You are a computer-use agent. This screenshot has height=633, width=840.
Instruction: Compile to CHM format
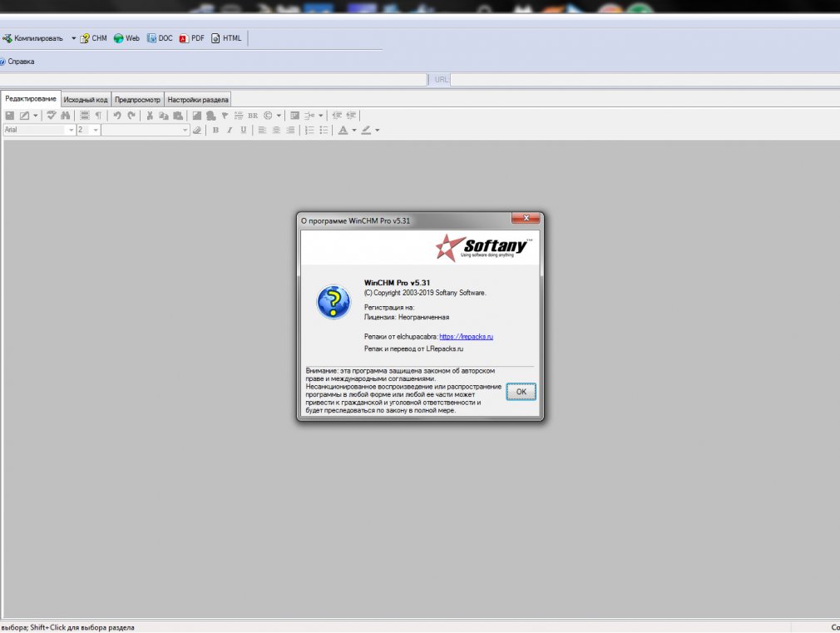point(94,38)
